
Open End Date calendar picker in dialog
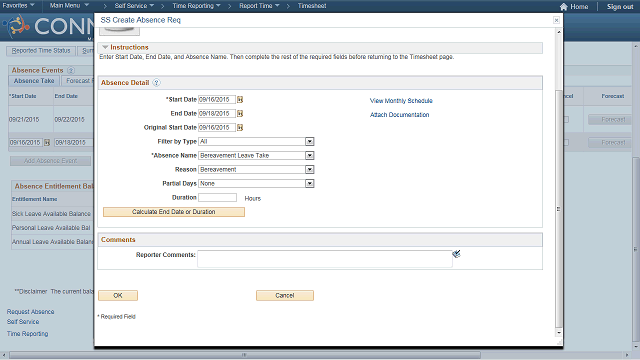click(x=240, y=113)
